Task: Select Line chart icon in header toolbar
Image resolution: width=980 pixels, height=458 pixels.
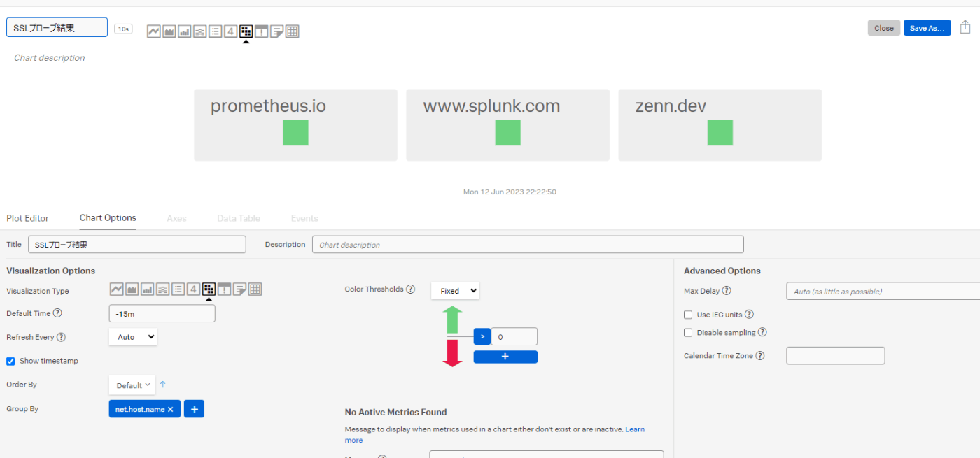Action: [154, 31]
